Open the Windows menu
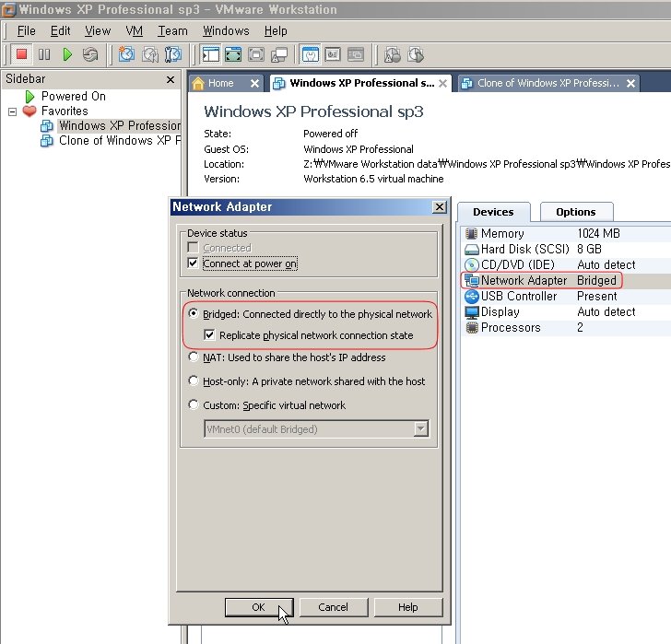The image size is (671, 644). click(x=226, y=30)
